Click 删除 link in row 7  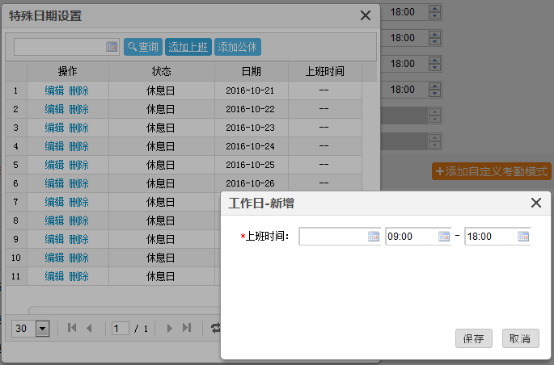point(79,202)
